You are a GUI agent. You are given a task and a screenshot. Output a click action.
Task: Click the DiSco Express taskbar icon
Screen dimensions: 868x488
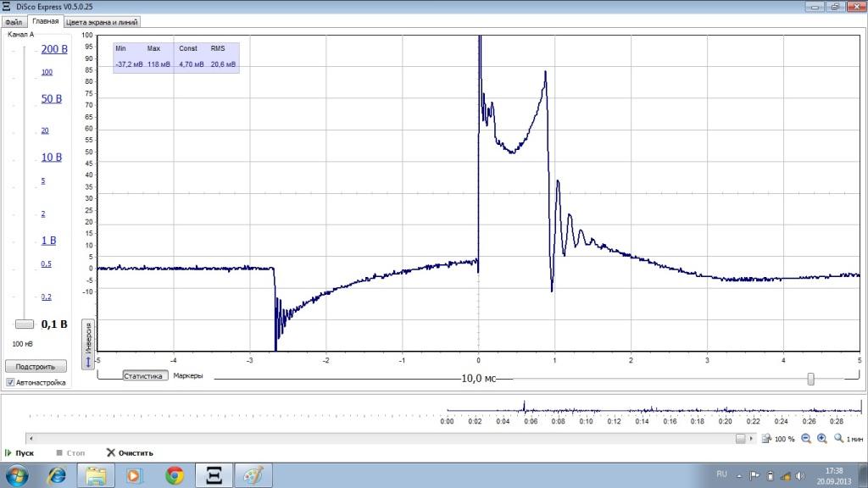point(214,475)
